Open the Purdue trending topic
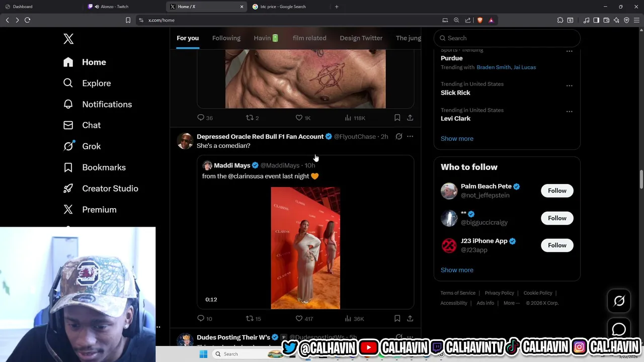Screen dimensions: 644x362 (x=452, y=58)
